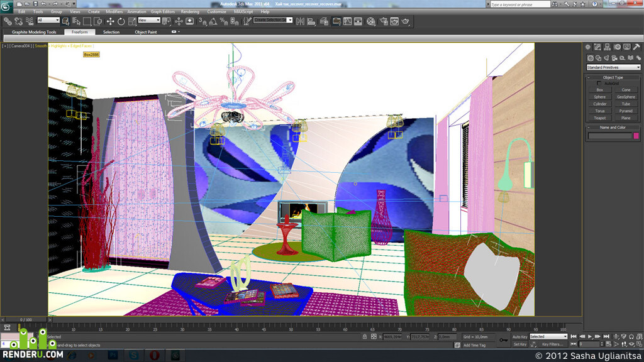Image resolution: width=644 pixels, height=362 pixels.
Task: Enable the AutoGrid checkbox
Action: [x=599, y=84]
